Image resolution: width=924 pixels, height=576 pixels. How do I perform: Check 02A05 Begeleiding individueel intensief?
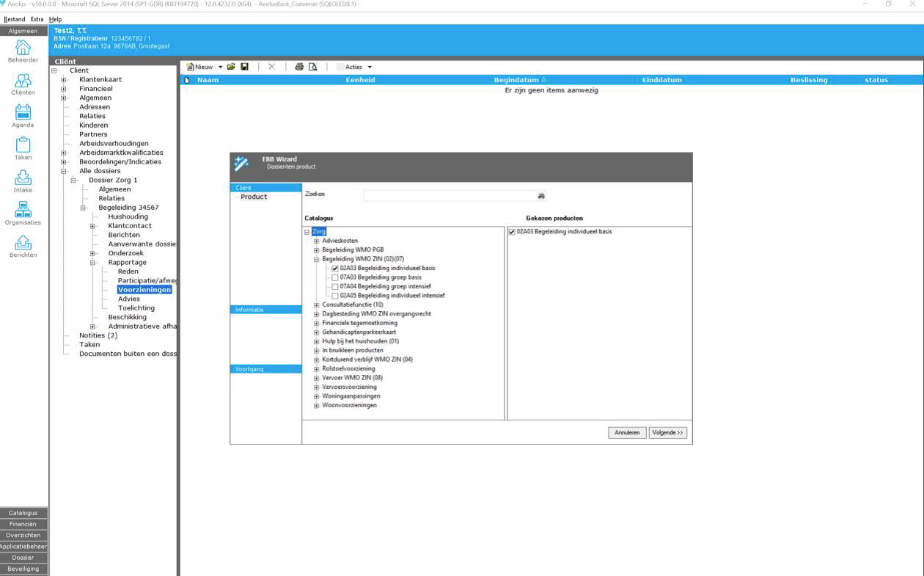coord(335,296)
